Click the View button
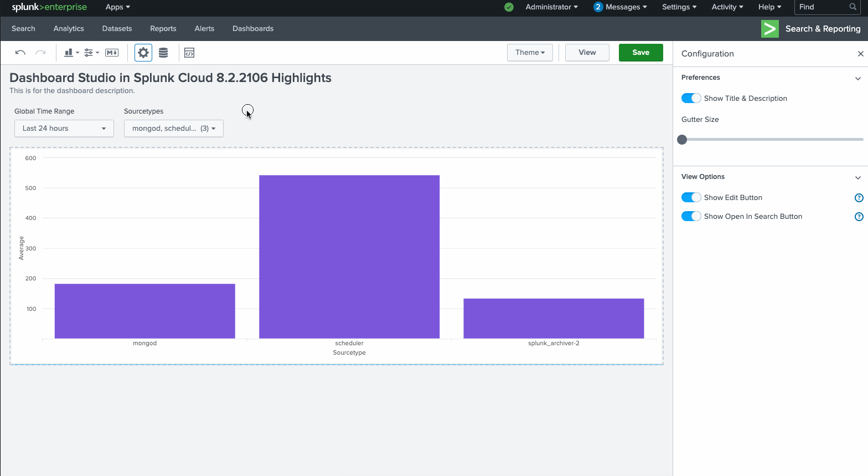Screen dimensions: 868x476 [x=587, y=53]
